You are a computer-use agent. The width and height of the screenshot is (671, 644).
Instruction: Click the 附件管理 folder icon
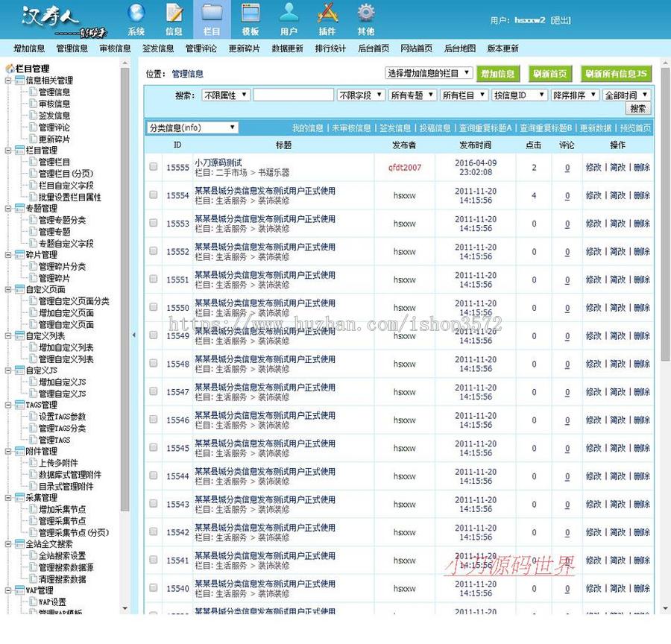[x=19, y=452]
